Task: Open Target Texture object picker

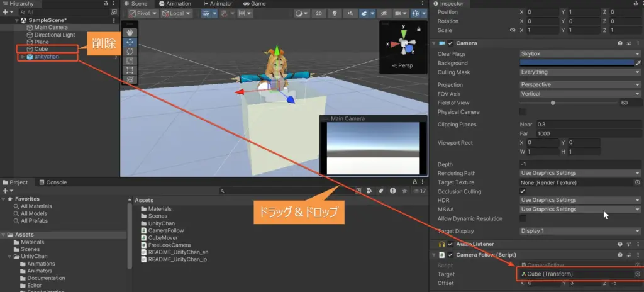Action: point(638,182)
